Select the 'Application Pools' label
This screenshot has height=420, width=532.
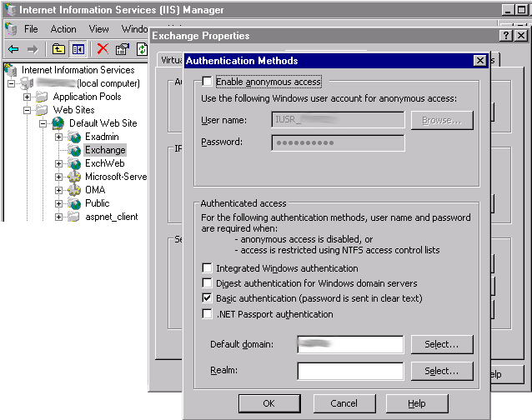tap(88, 97)
